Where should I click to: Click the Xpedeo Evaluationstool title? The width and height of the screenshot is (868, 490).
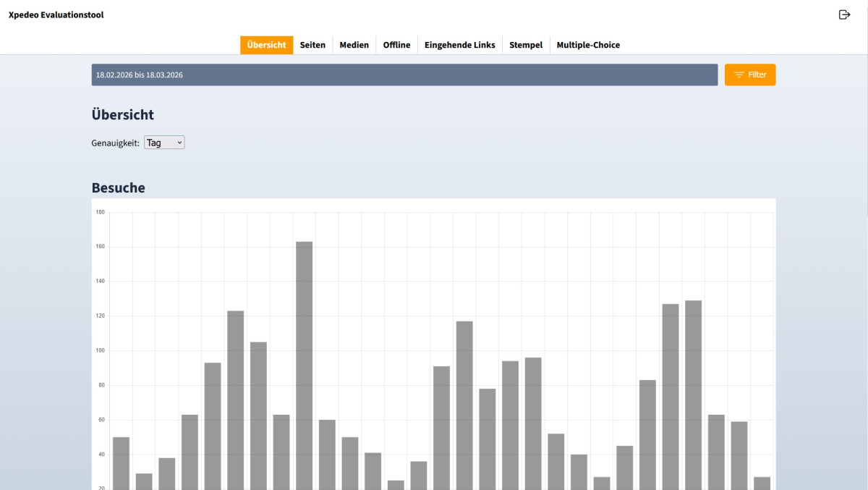(x=55, y=14)
